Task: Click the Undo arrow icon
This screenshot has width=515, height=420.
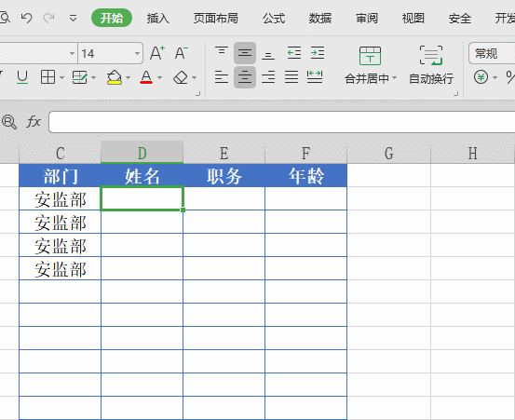Action: coord(26,18)
